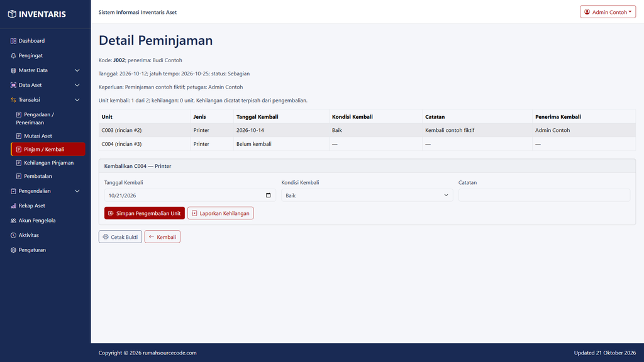Click the INVENTARIS box logo icon
Screen dimensions: 644x362
(x=12, y=14)
